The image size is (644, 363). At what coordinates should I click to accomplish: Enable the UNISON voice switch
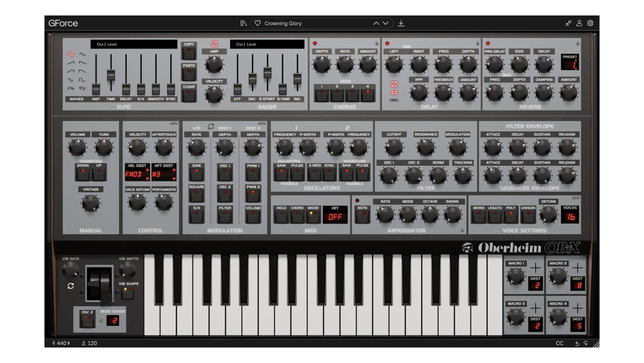[x=528, y=217]
